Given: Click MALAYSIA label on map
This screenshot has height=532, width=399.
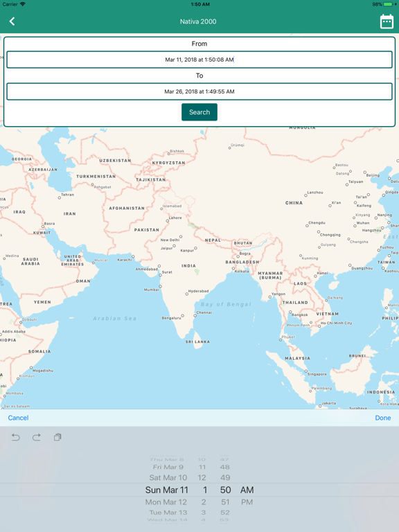Looking at the screenshot, I should point(298,358).
